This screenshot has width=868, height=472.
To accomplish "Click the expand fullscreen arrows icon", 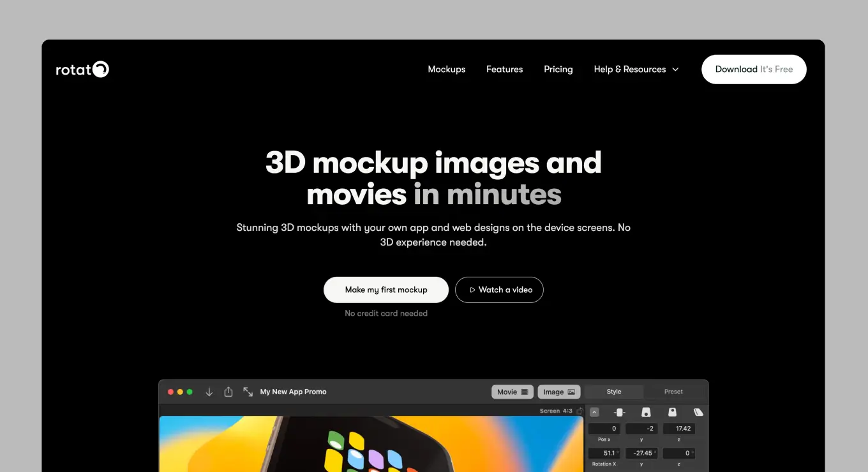I will [248, 392].
